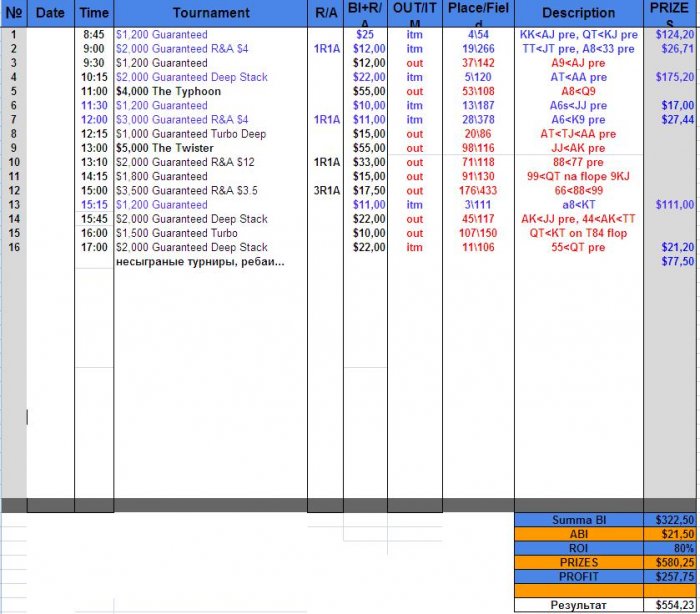Select the Date column header
Image resolution: width=700 pixels, height=614 pixels.
50,13
